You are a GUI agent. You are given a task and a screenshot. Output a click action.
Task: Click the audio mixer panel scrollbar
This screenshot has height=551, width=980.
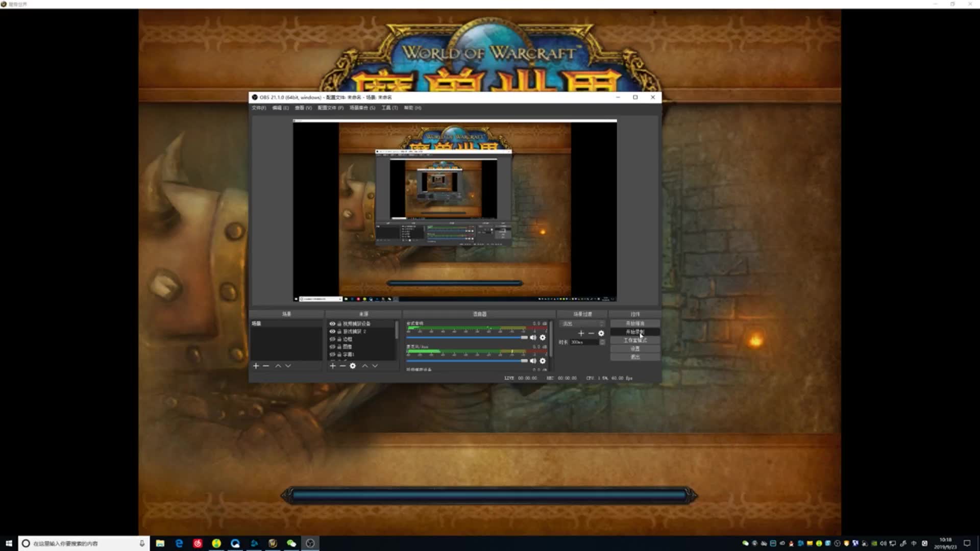coord(551,338)
